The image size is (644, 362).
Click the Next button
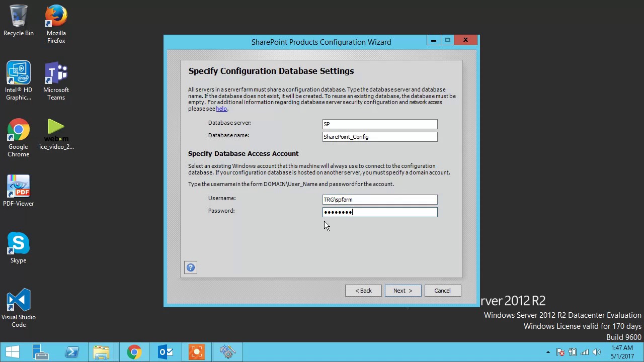coord(403,291)
